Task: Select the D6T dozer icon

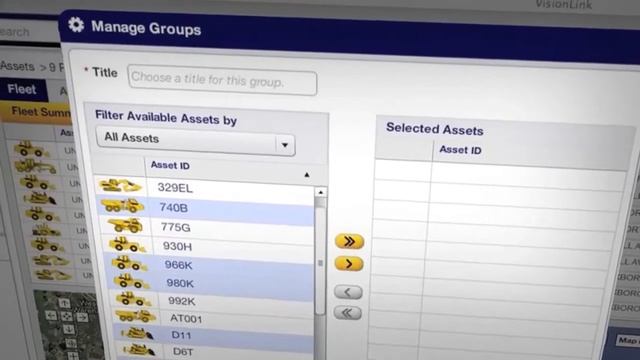Action: click(139, 350)
